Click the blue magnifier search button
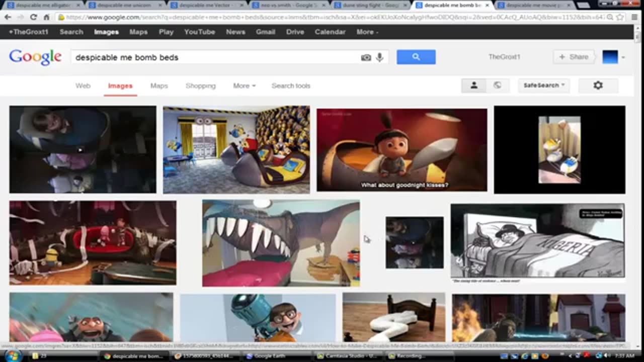The width and height of the screenshot is (644, 362). pos(416,57)
